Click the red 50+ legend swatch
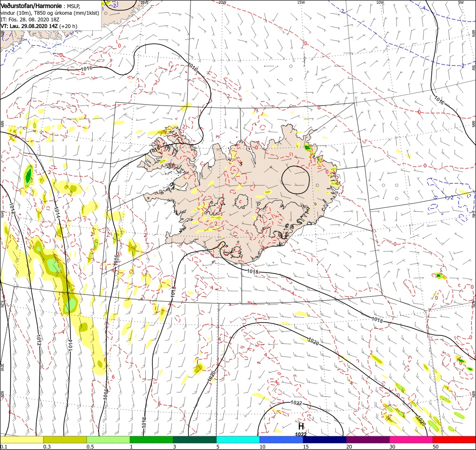 pyautogui.click(x=454, y=440)
